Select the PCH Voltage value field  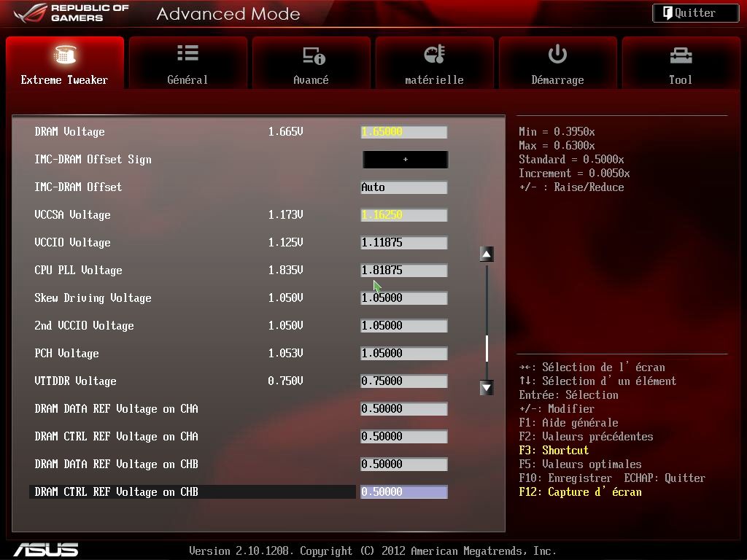(x=404, y=354)
